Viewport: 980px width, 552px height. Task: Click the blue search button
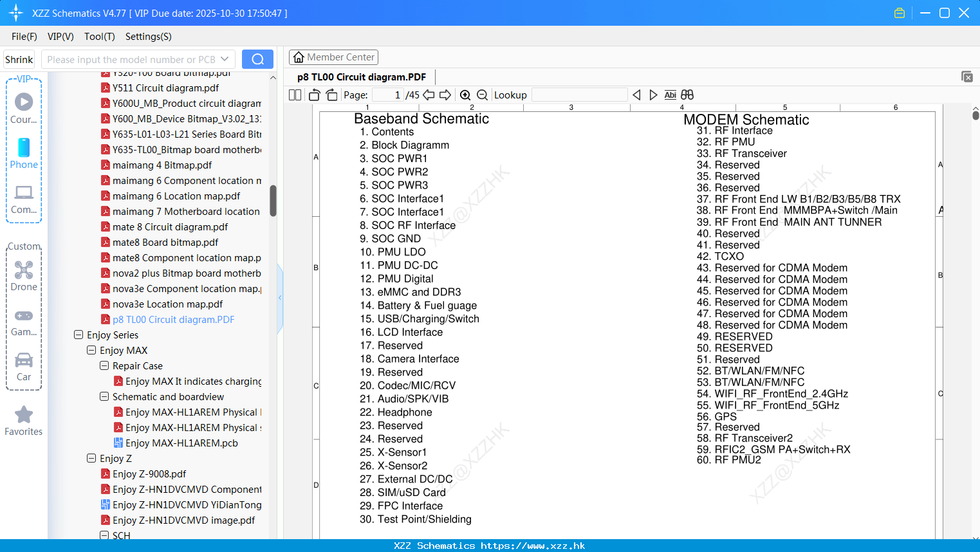coord(257,59)
